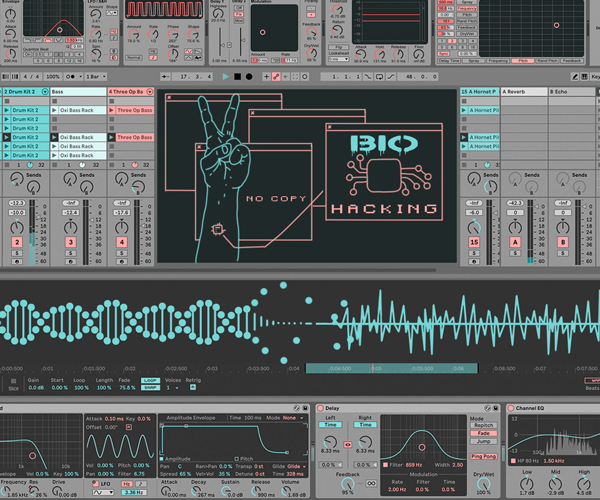Click the MIDI overdub plus icon
Viewport: 600px width, 500px height.
[266, 77]
